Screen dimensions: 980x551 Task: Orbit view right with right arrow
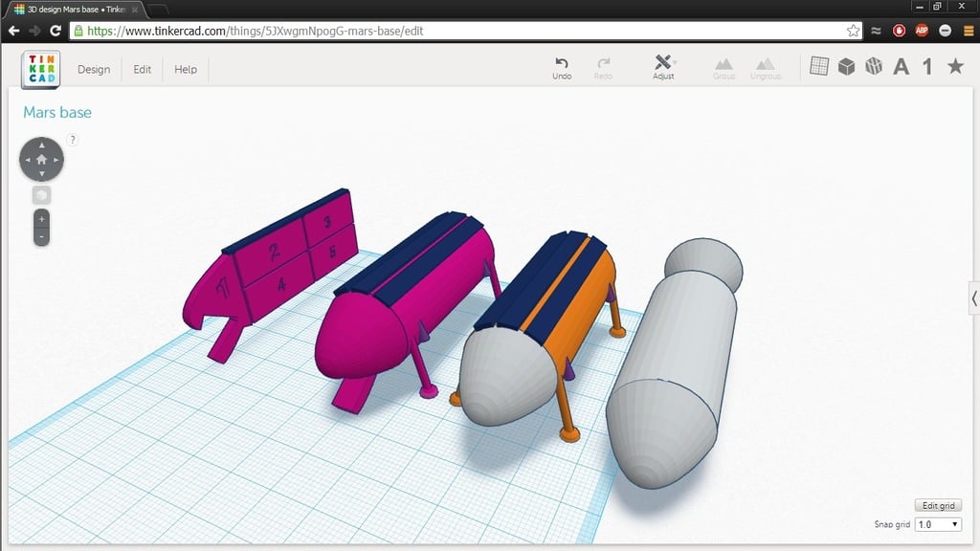[56, 160]
